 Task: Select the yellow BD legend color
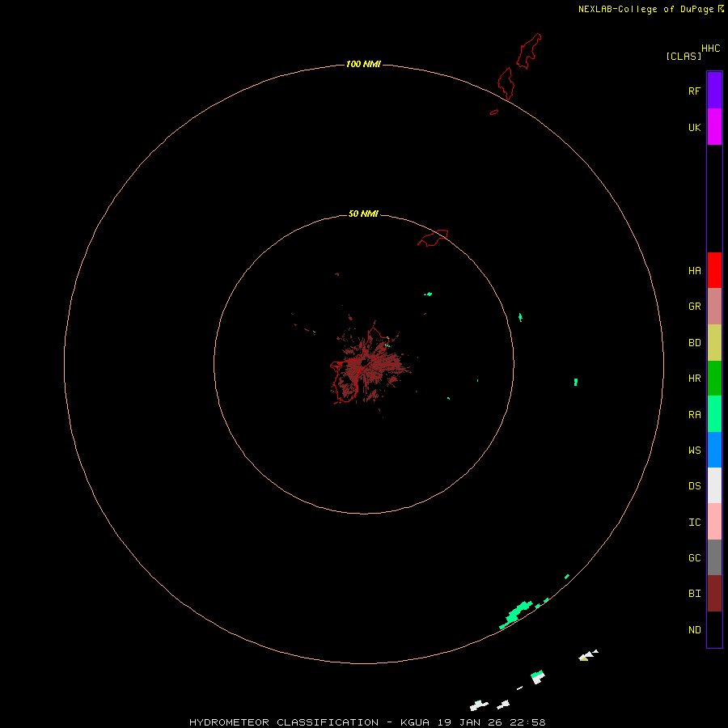click(714, 342)
